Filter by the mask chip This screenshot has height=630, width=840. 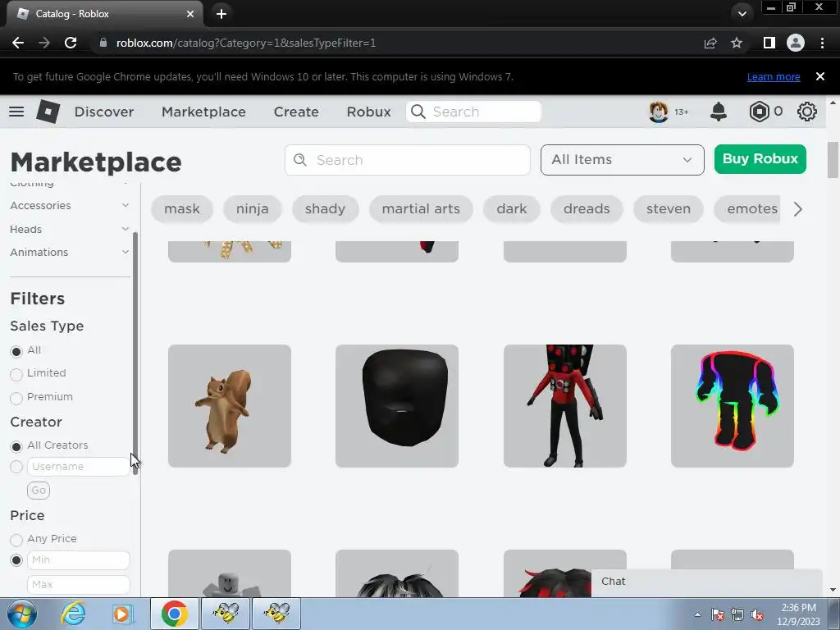pos(181,208)
